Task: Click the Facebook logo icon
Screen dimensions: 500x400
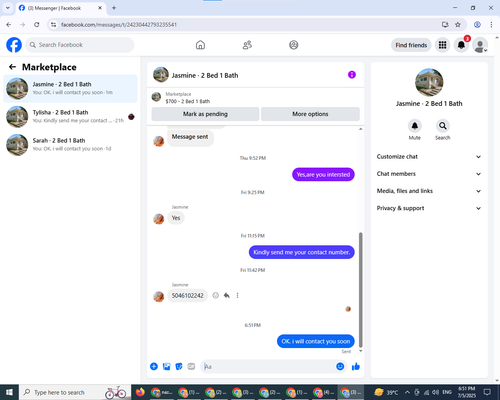Action: tap(14, 45)
